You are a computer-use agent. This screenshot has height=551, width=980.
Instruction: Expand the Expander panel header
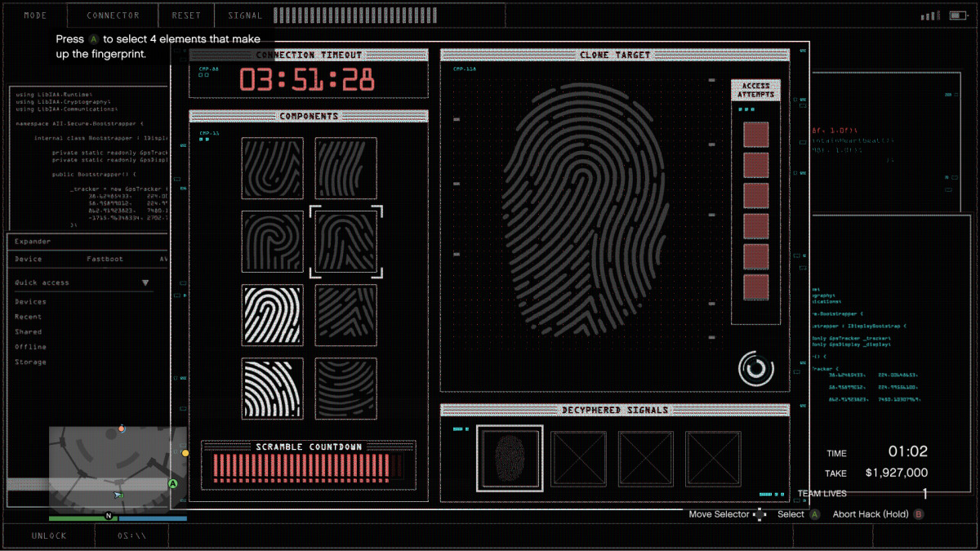pyautogui.click(x=33, y=242)
